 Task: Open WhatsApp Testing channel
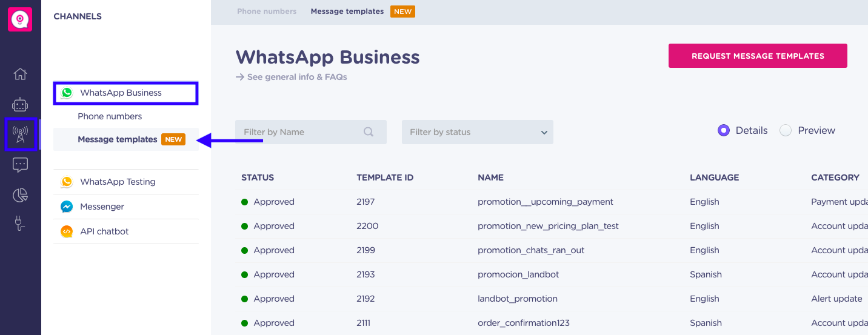126,182
